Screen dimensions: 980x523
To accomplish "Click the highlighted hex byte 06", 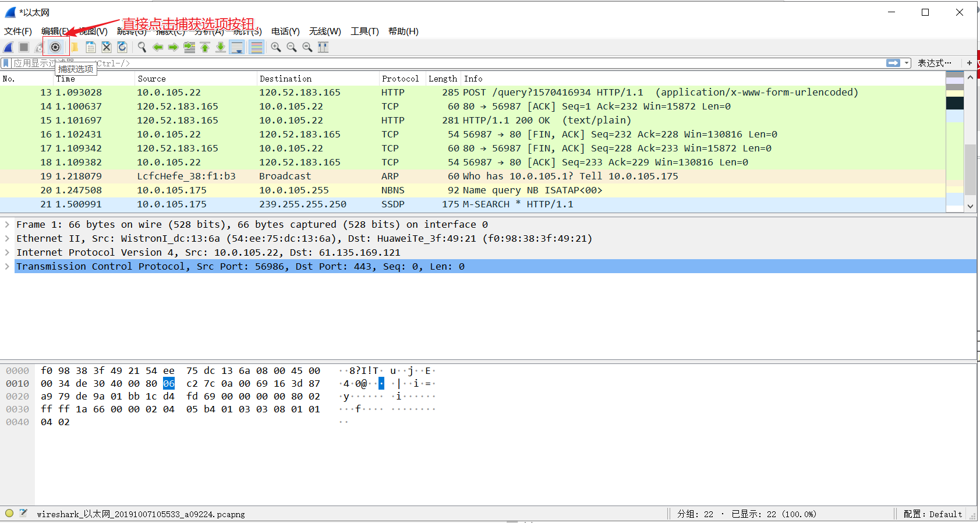I will tap(169, 383).
